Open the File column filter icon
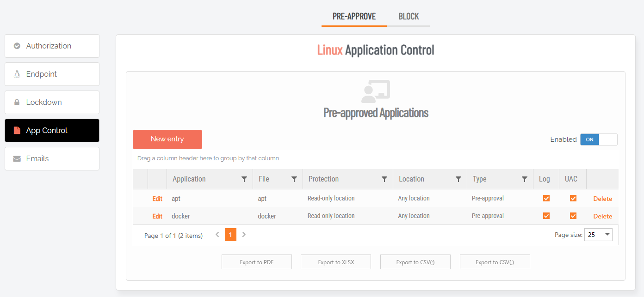The width and height of the screenshot is (644, 297). pos(294,179)
